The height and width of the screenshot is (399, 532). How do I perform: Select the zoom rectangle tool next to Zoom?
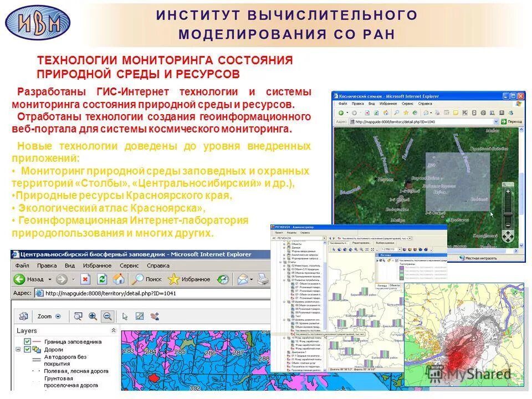[x=78, y=316]
